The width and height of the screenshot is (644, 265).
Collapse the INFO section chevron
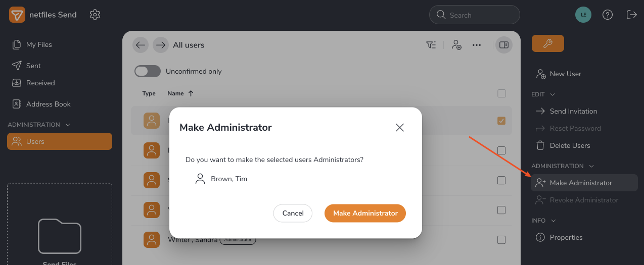pyautogui.click(x=554, y=221)
